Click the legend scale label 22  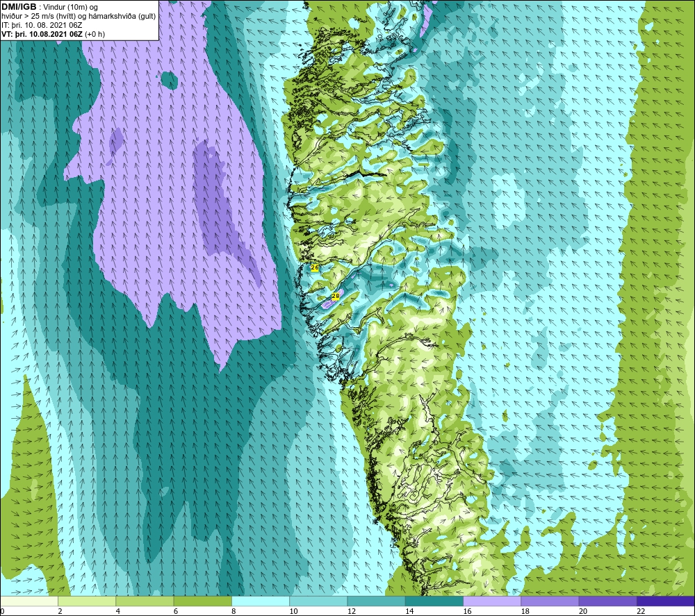pos(641,611)
